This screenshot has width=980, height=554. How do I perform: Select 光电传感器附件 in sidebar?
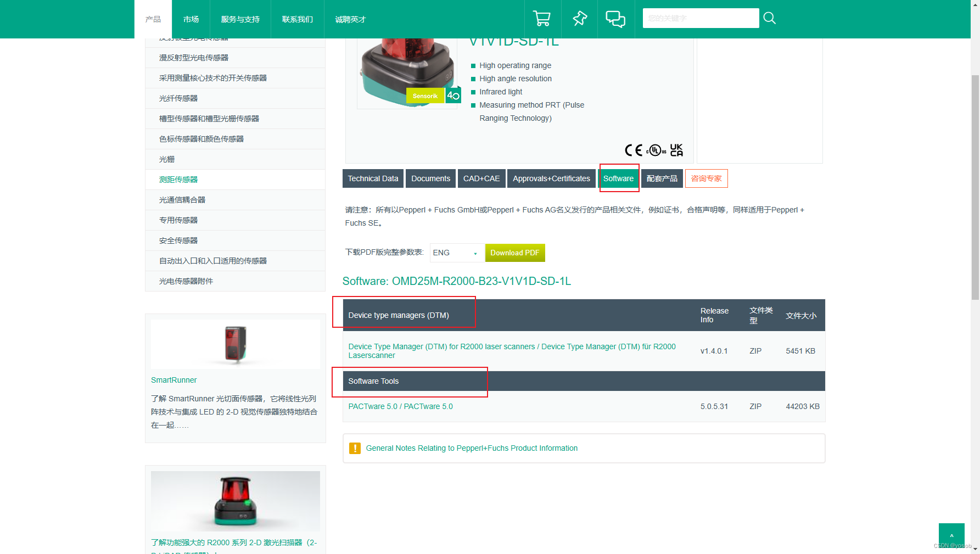pos(235,281)
